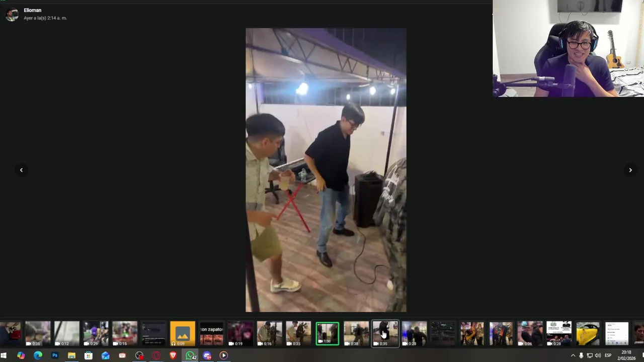Viewport: 644px width, 362px height.
Task: Go to the previous media with the left arrow
Action: tap(21, 170)
